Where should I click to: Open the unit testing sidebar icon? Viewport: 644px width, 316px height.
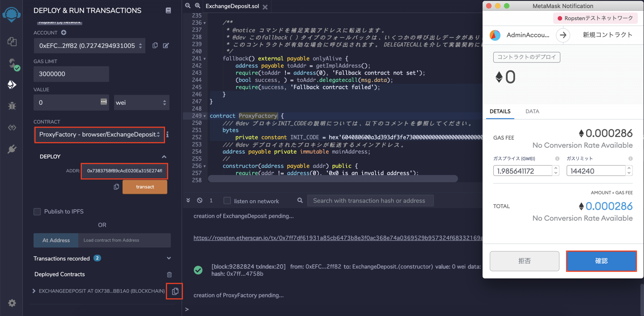(12, 128)
